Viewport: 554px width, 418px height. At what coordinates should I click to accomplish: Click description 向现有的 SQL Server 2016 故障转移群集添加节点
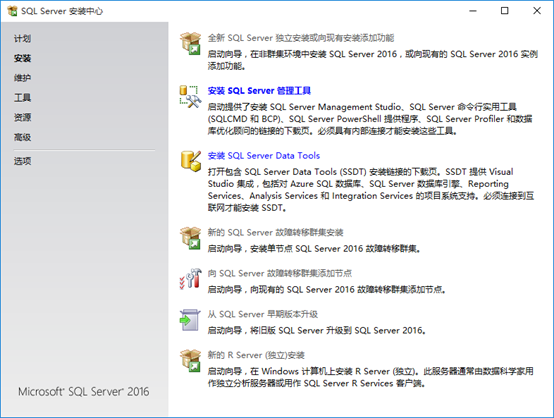coord(326,290)
